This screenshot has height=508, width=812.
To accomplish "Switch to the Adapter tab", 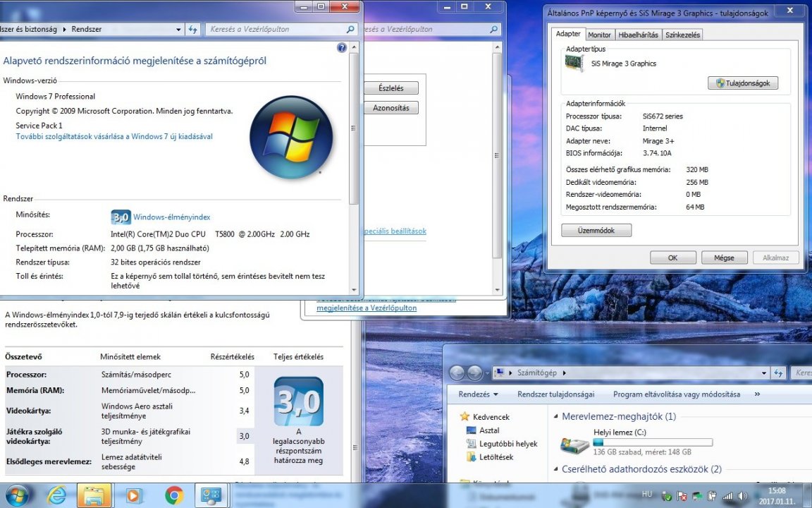I will 568,34.
